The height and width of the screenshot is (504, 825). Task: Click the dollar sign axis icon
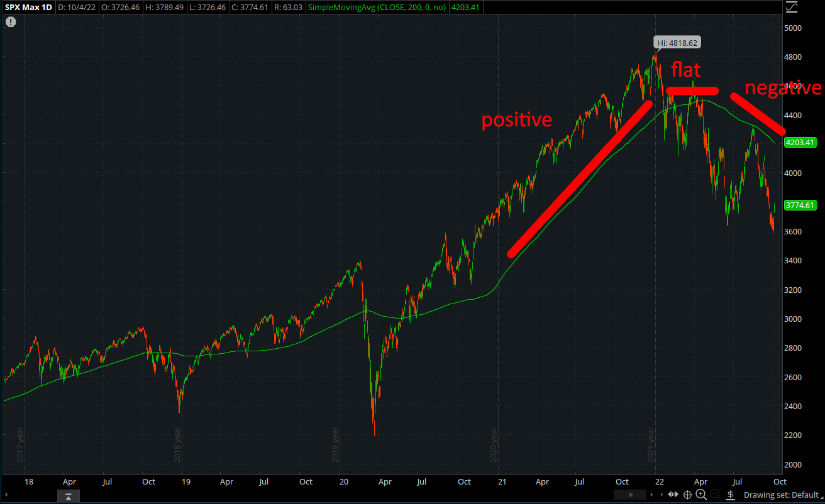731,495
